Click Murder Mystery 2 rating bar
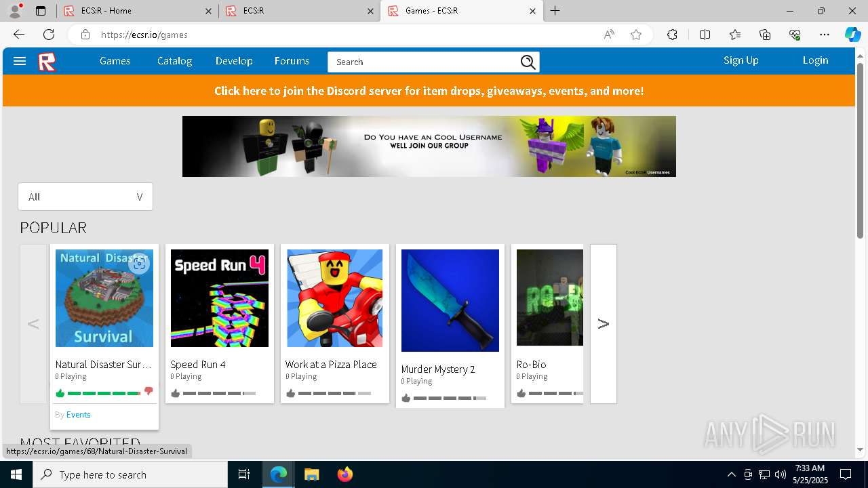The width and height of the screenshot is (868, 488). point(450,398)
